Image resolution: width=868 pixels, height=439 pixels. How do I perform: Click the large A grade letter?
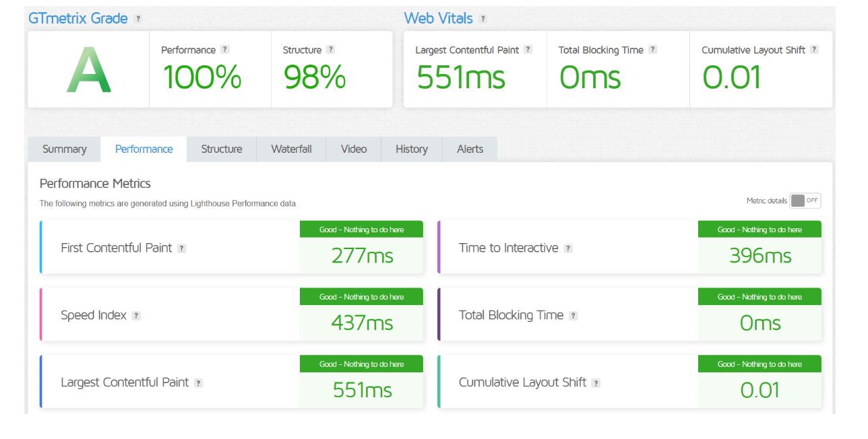pos(88,70)
